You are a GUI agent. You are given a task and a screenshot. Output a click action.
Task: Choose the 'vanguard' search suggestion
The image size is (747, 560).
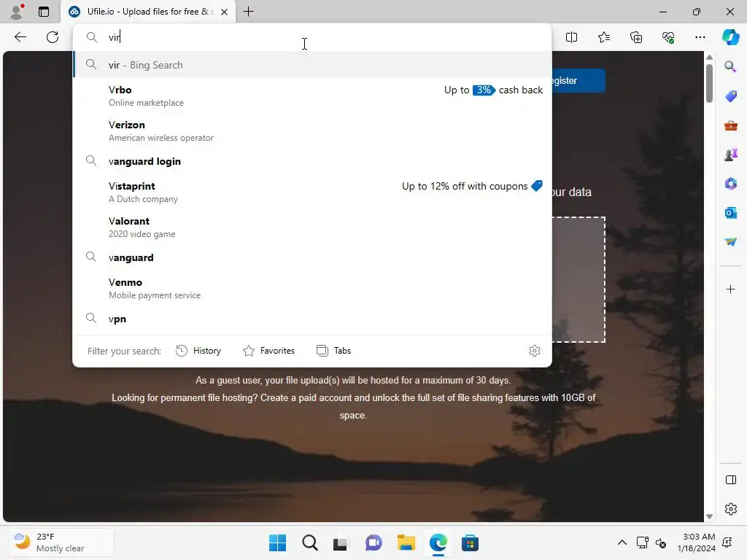[x=312, y=257]
